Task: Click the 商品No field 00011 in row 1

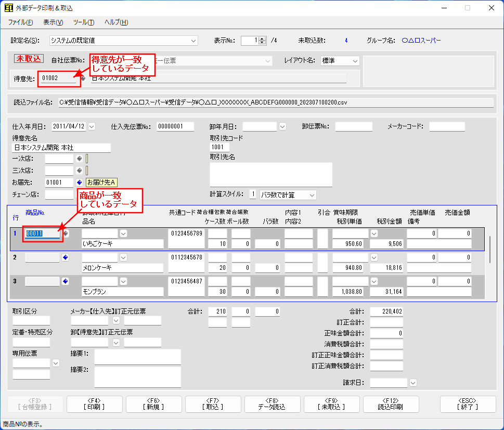Action: tap(43, 233)
